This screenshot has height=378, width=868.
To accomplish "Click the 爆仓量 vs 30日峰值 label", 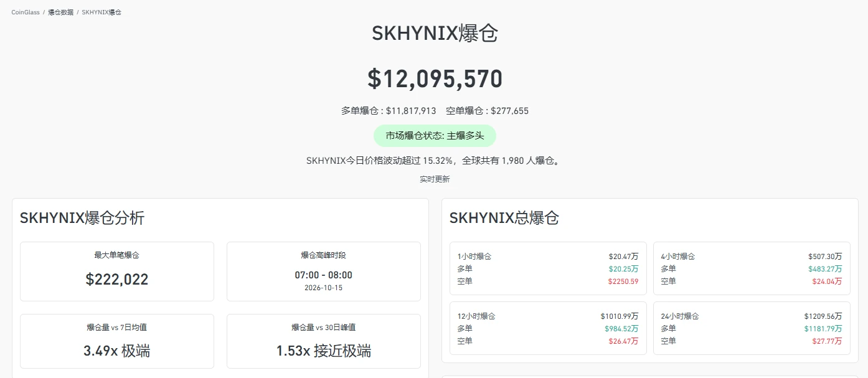I will pyautogui.click(x=323, y=328).
